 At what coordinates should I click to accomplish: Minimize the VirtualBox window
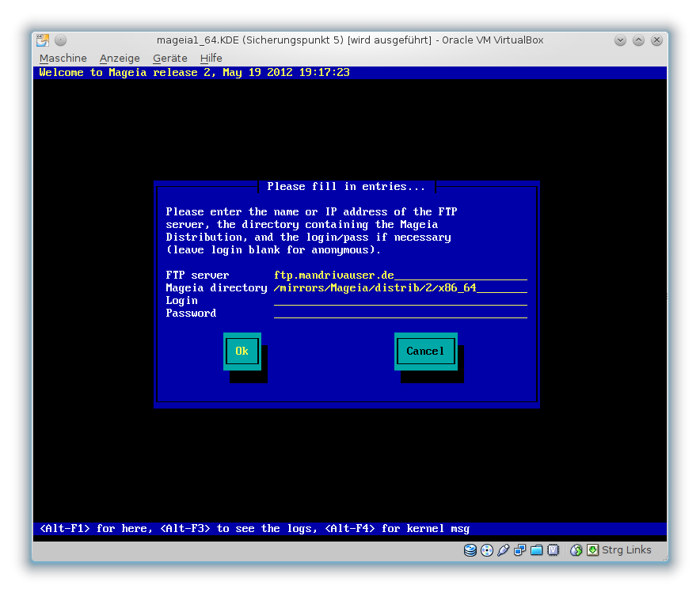tap(620, 40)
